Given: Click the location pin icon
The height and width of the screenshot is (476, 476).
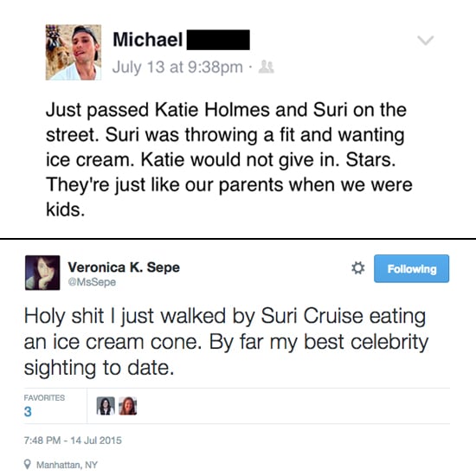Looking at the screenshot, I should click(28, 464).
